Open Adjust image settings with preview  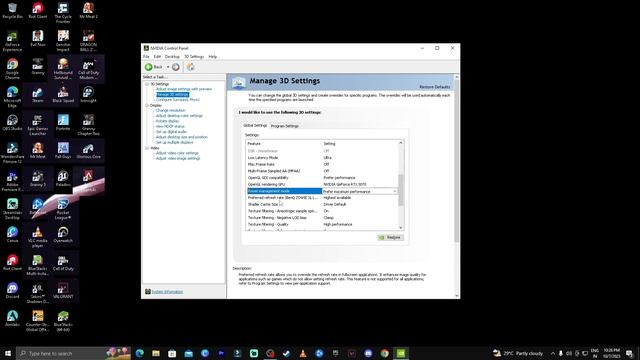coord(184,89)
